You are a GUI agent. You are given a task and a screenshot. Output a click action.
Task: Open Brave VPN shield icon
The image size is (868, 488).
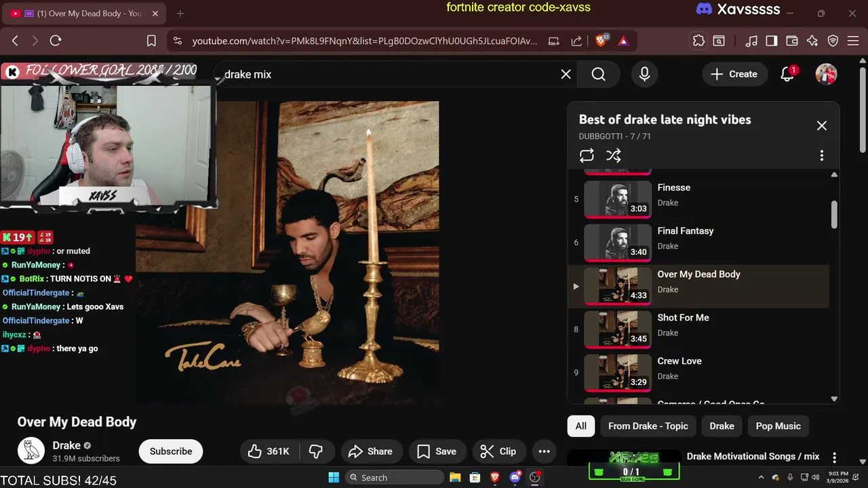tap(833, 41)
